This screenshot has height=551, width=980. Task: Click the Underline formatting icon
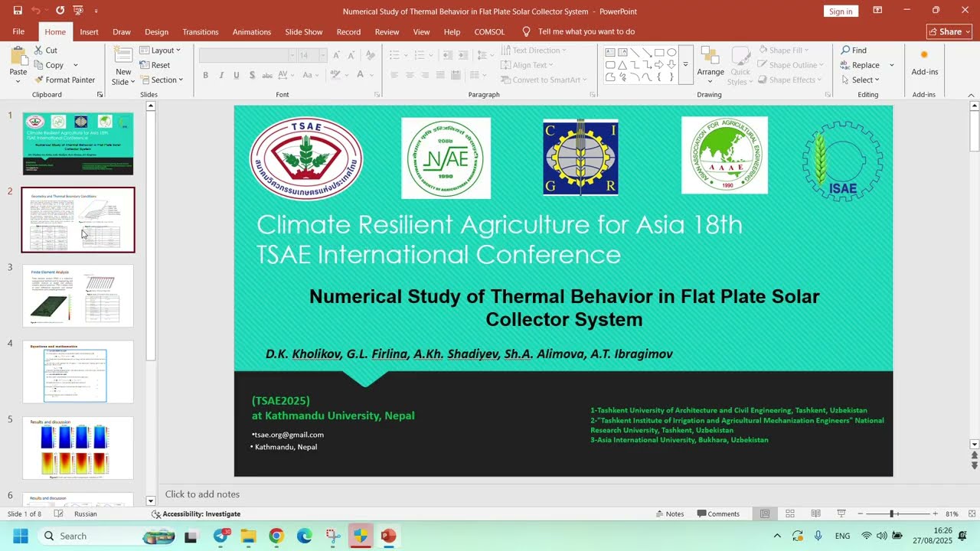tap(237, 75)
